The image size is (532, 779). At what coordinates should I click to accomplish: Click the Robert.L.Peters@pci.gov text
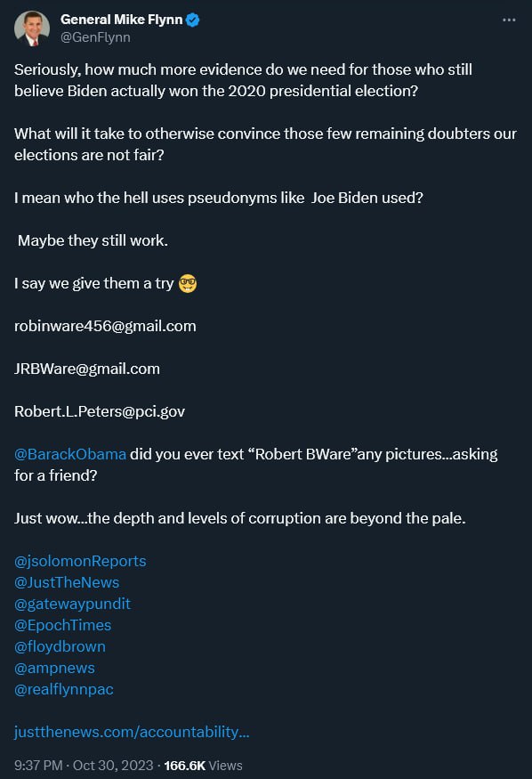[100, 411]
